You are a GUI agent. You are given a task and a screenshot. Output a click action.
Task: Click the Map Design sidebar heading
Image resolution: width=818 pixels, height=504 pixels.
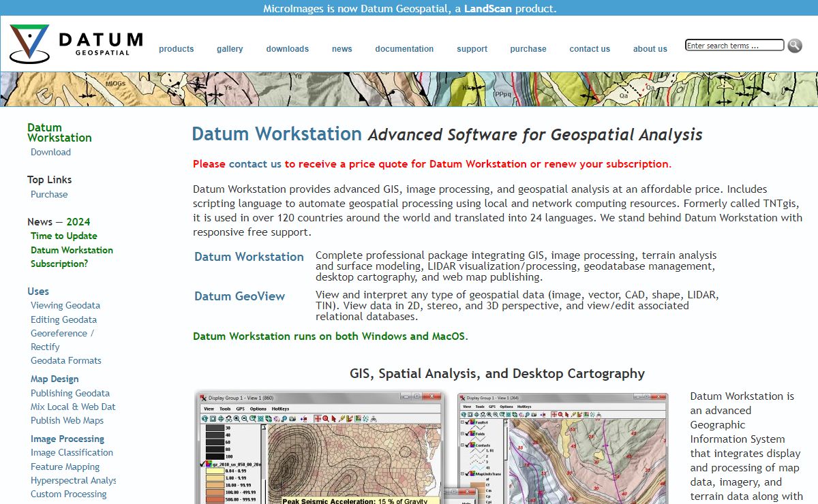(55, 379)
